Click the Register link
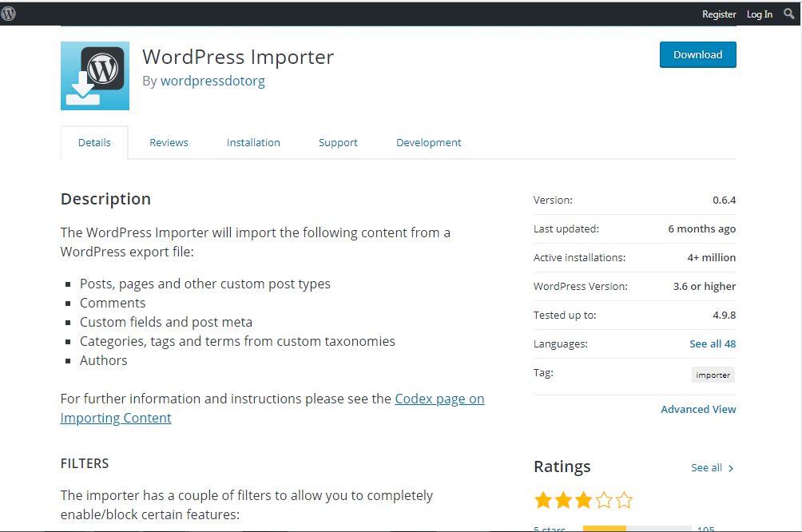Viewport: 802px width, 532px height. pyautogui.click(x=719, y=14)
